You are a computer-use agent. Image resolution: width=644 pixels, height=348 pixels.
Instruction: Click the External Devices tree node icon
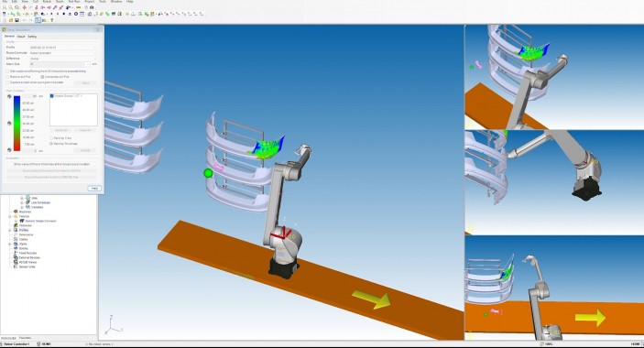[x=16, y=257]
